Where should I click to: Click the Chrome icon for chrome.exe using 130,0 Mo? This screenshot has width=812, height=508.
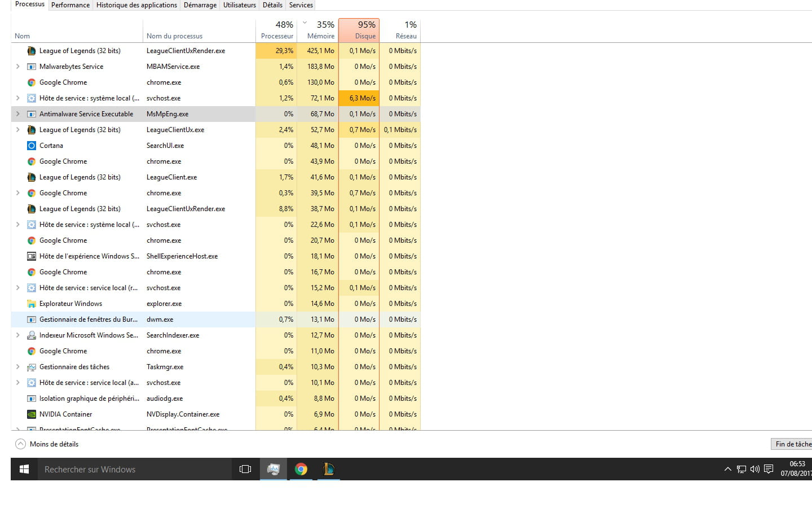point(32,82)
